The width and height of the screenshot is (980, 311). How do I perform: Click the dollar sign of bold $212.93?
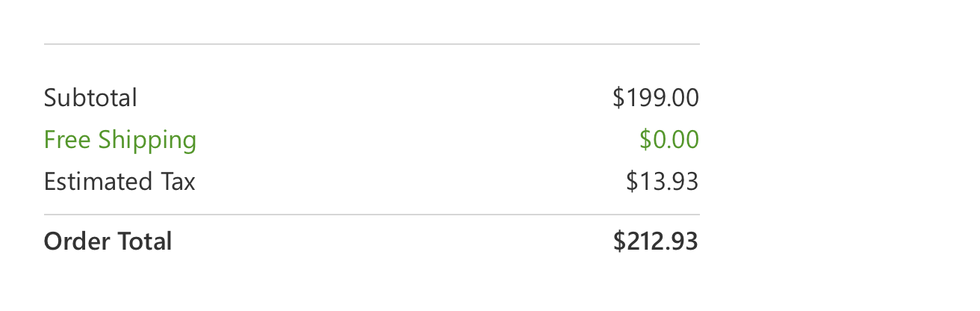[618, 241]
